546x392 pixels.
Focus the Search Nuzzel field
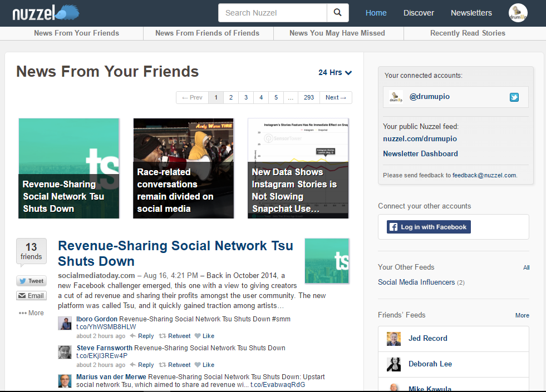tap(273, 13)
